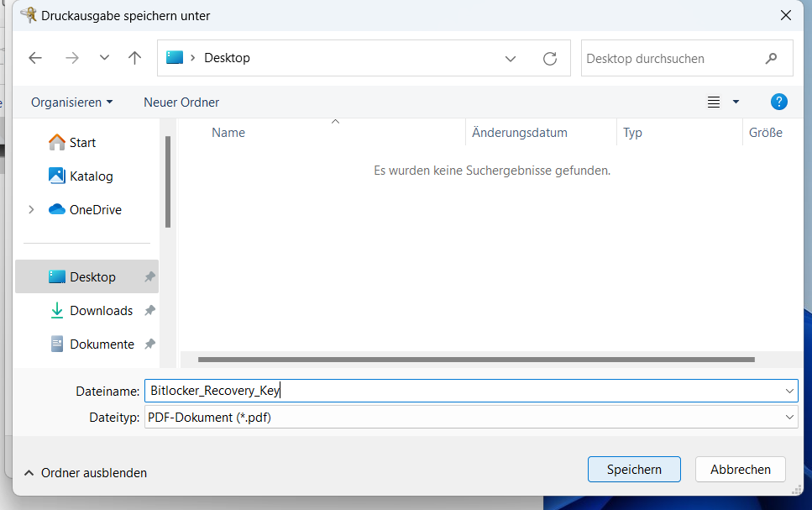Sort by the Größe column header

[765, 133]
